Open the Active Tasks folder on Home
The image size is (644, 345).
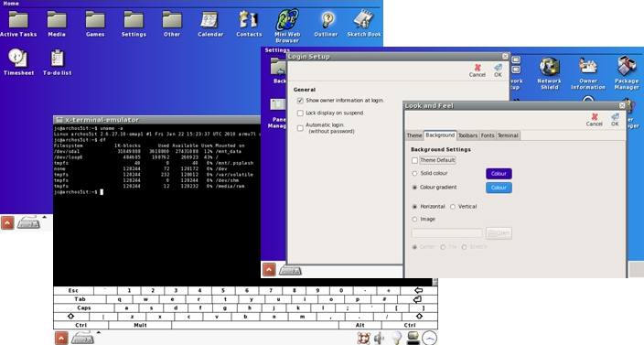18,24
